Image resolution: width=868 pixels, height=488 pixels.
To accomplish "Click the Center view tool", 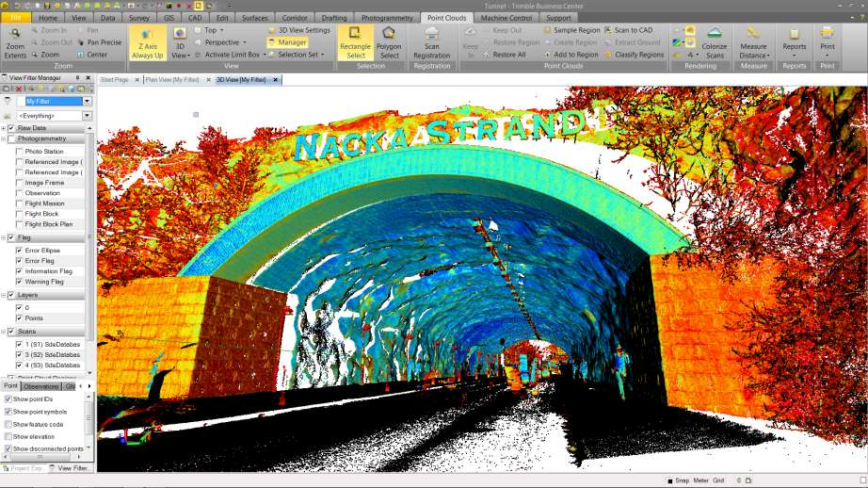I will [x=92, y=55].
